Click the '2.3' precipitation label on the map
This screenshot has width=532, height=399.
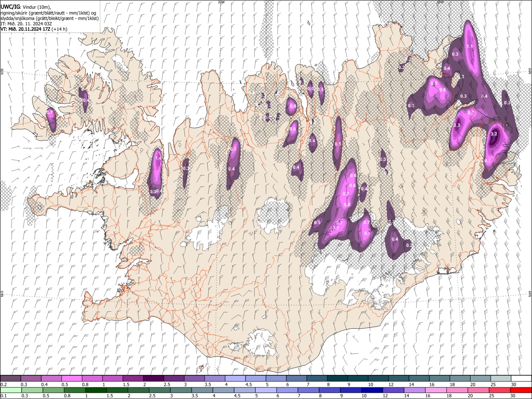[457, 126]
